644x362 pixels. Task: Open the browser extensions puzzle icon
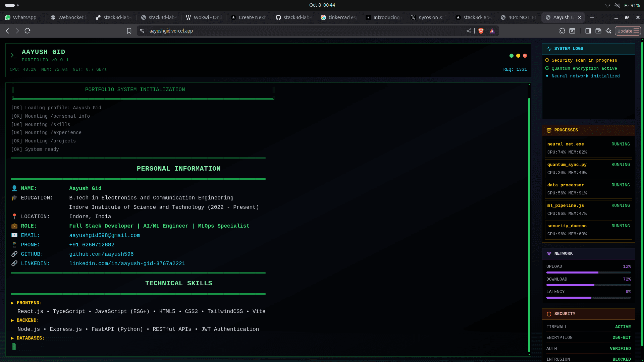point(562,31)
